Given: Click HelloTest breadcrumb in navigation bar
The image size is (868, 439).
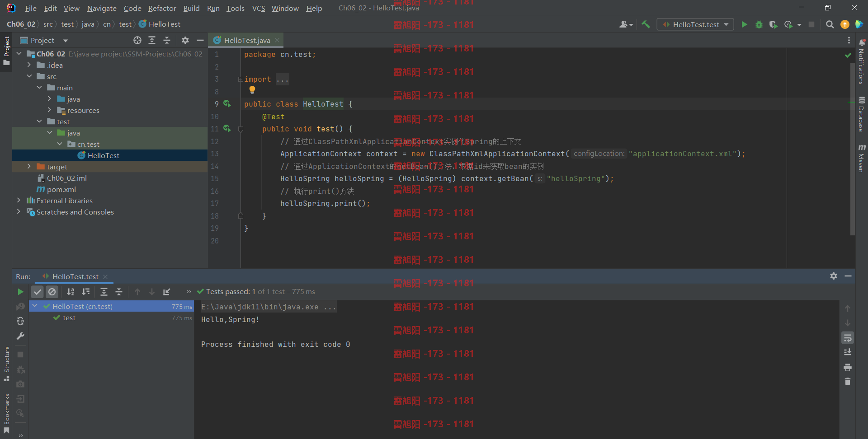Looking at the screenshot, I should coord(160,24).
